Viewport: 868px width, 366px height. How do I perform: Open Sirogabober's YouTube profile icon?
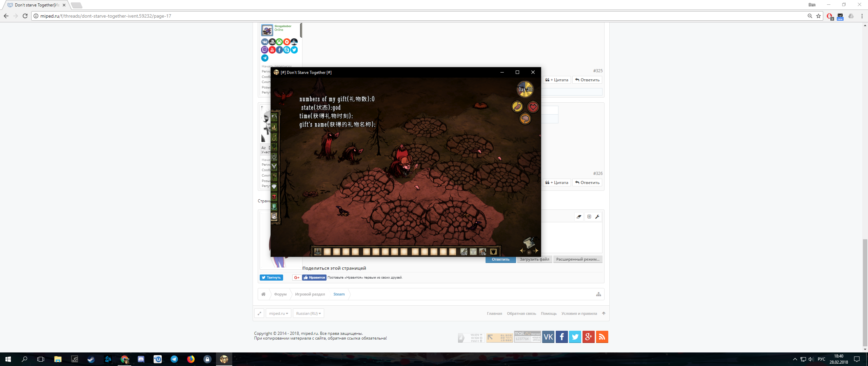[x=272, y=50]
